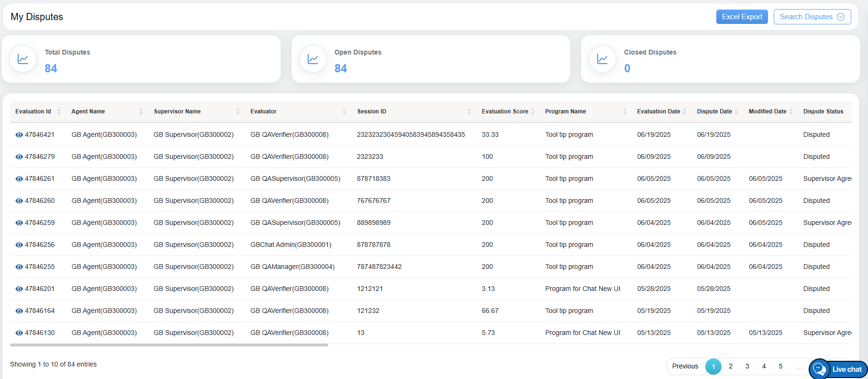
Task: Click the Previous pagination button
Action: click(685, 367)
